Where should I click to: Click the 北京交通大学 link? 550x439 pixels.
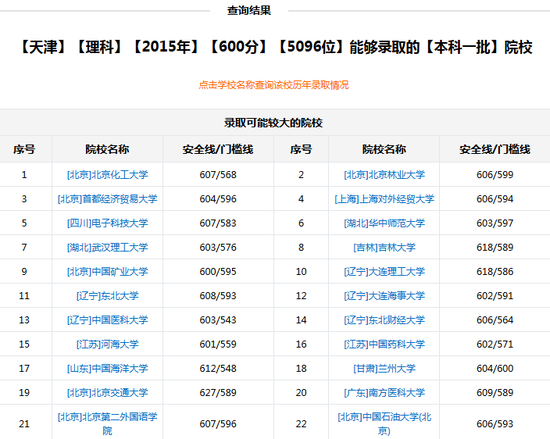[x=107, y=392]
